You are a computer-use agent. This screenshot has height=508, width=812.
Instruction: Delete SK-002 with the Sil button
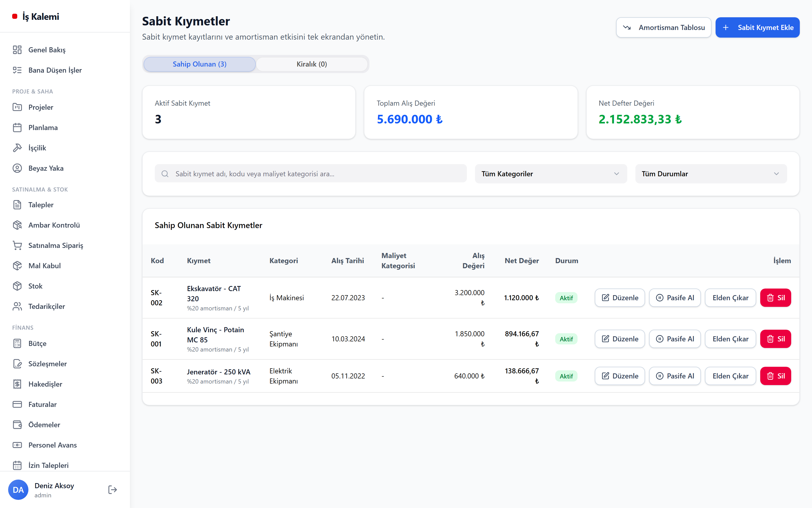(775, 298)
